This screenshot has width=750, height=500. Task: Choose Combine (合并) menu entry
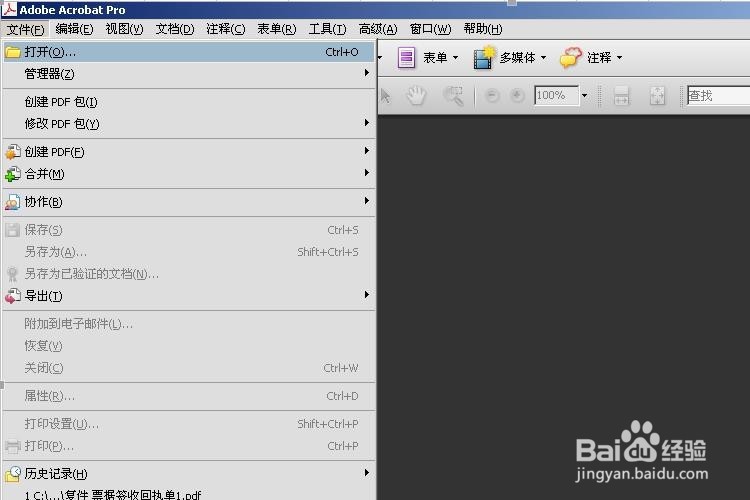coord(188,174)
